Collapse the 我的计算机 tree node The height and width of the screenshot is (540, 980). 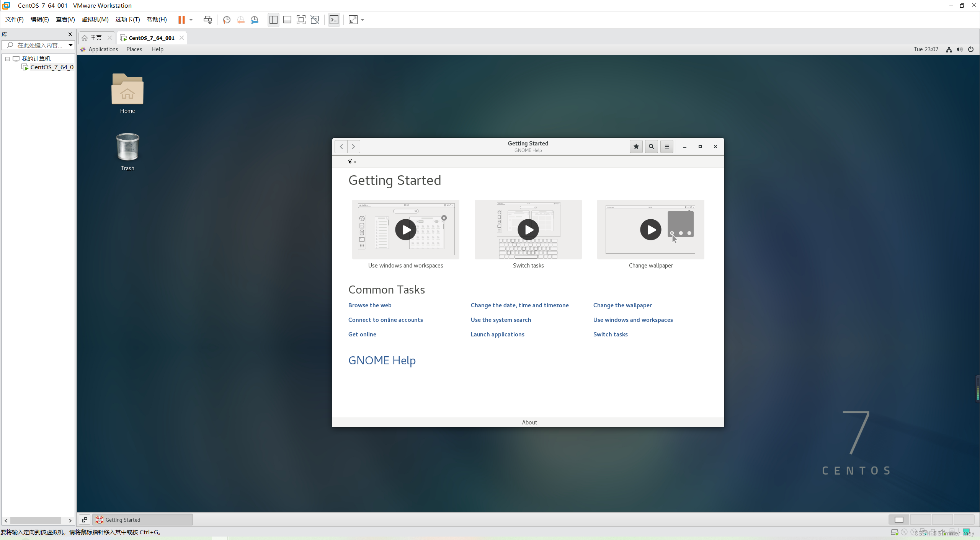click(x=7, y=59)
